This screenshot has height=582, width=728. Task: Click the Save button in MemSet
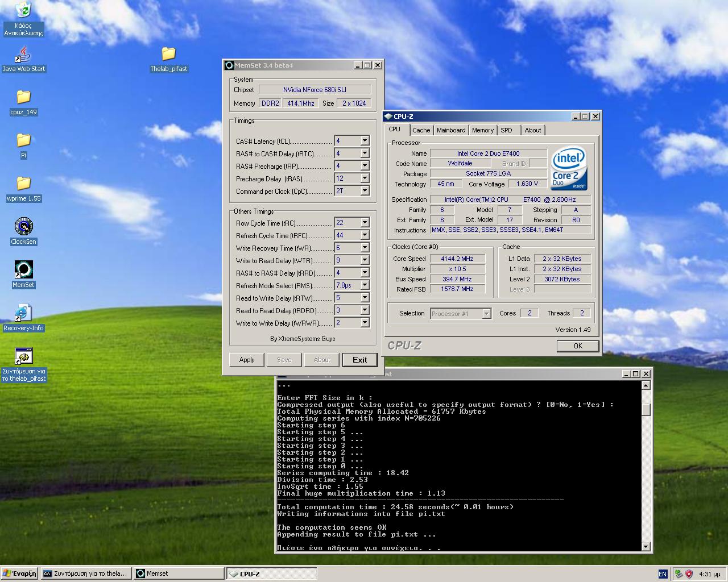coord(284,360)
